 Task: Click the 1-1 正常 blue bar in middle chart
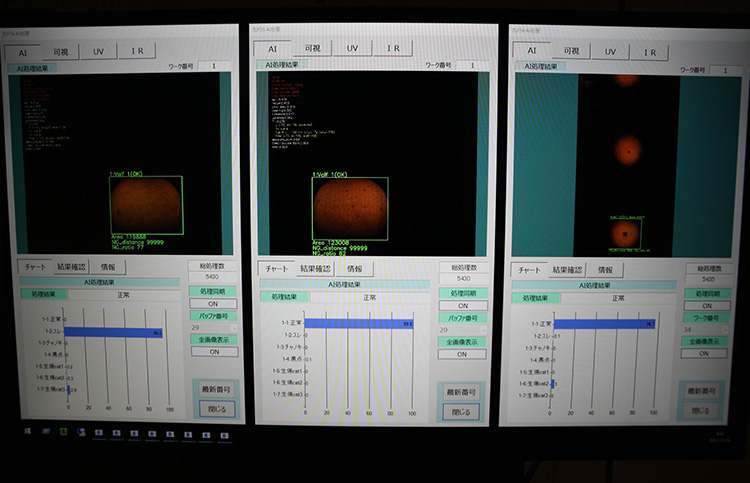[358, 324]
